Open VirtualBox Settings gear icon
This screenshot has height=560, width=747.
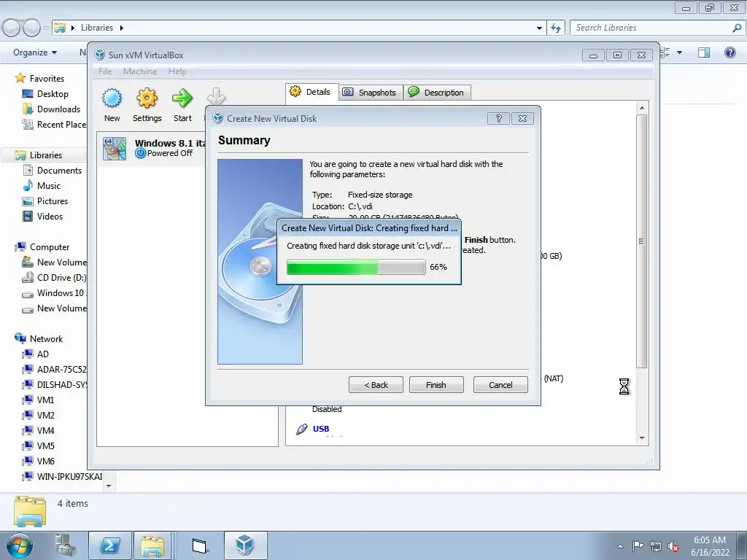147,98
